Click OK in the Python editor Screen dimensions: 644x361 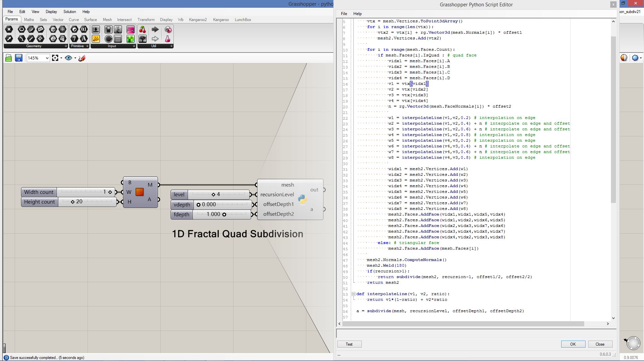pyautogui.click(x=573, y=344)
